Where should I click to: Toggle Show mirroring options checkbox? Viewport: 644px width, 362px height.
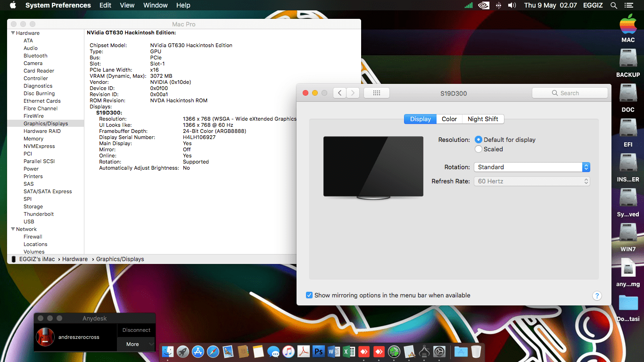pos(309,295)
